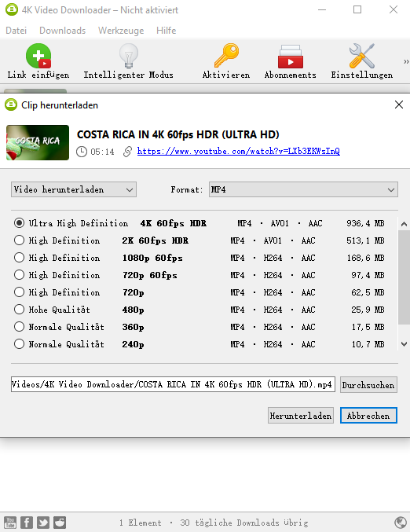Click the Abbrechen button
Image resolution: width=410 pixels, height=532 pixels.
(368, 416)
